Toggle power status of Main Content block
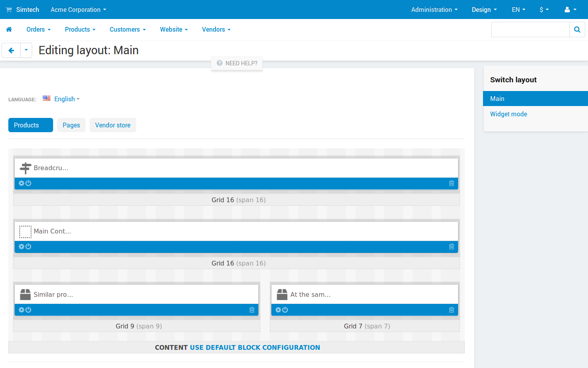This screenshot has width=588, height=368. (x=28, y=247)
